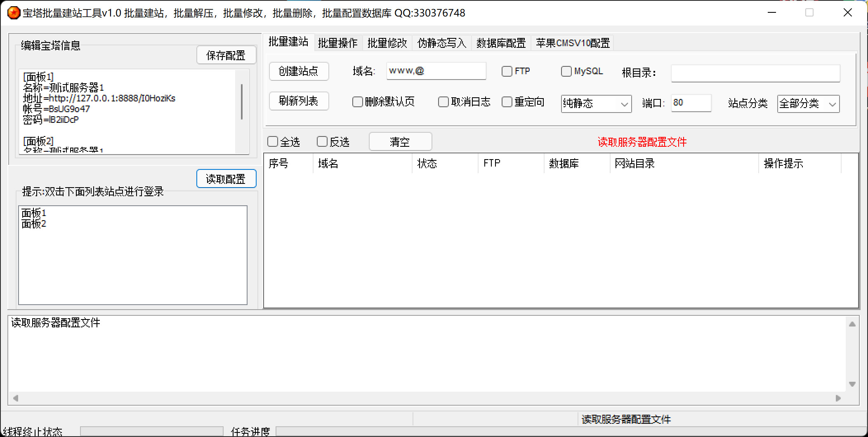This screenshot has width=868, height=437.
Task: Minimize the window
Action: pos(772,13)
